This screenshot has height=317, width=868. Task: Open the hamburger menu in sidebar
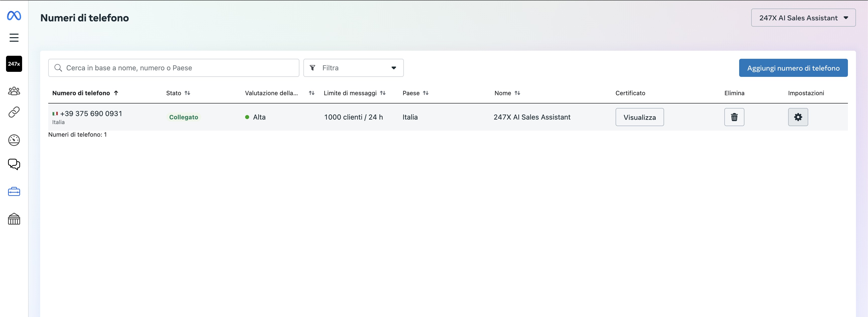click(x=14, y=38)
